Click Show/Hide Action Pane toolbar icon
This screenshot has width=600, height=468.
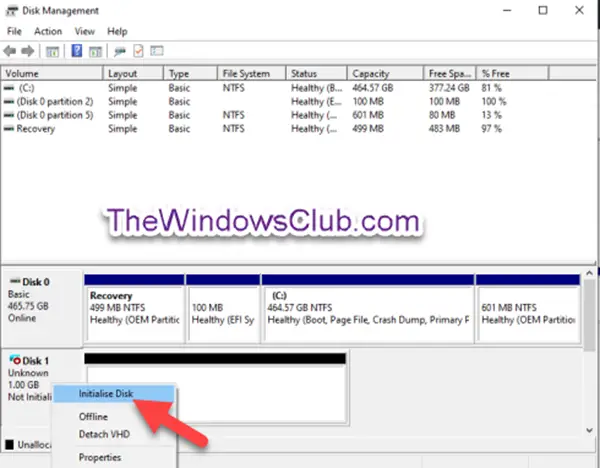point(95,51)
